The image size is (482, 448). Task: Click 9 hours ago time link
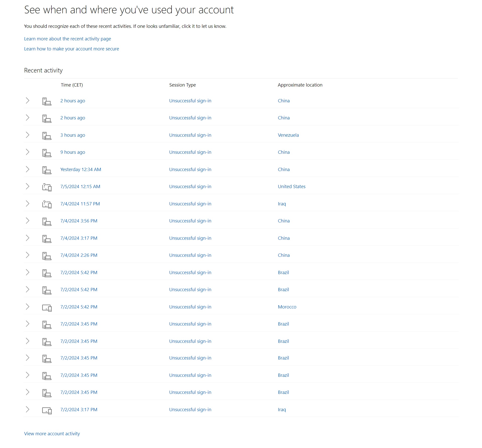coord(73,152)
